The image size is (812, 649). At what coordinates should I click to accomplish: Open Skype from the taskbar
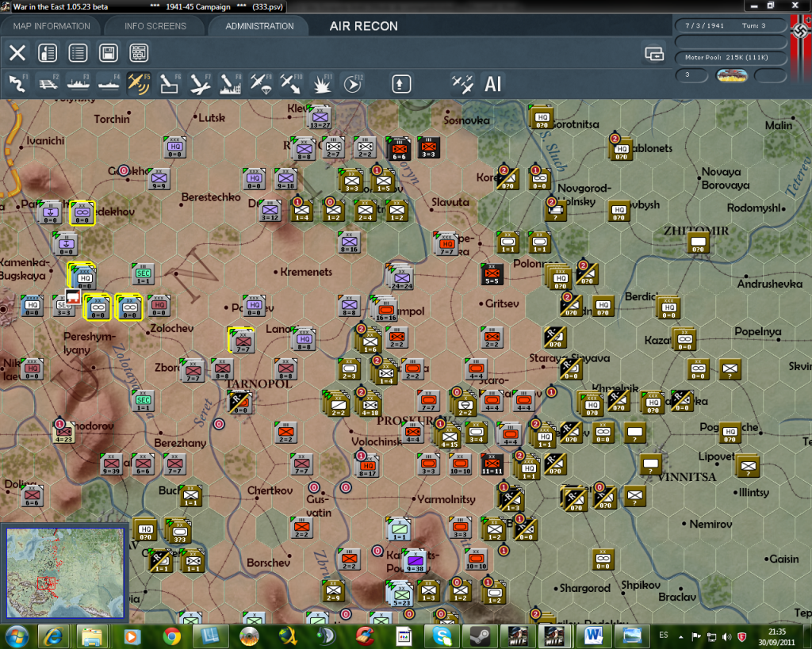pyautogui.click(x=442, y=637)
